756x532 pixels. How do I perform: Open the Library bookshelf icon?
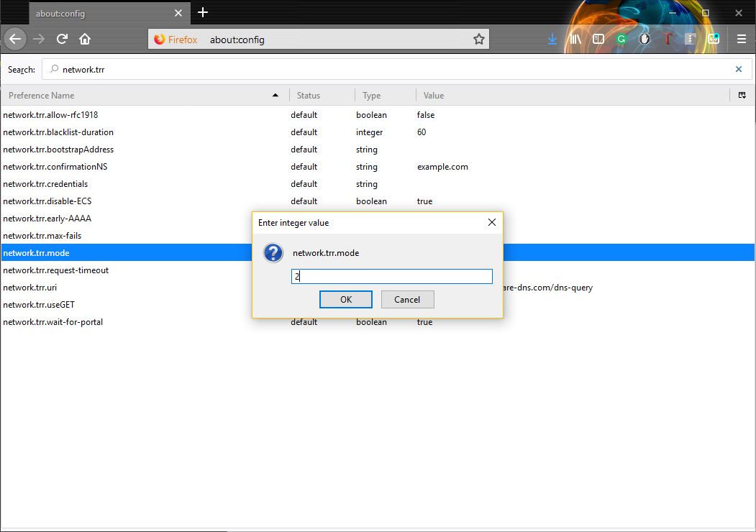click(575, 40)
